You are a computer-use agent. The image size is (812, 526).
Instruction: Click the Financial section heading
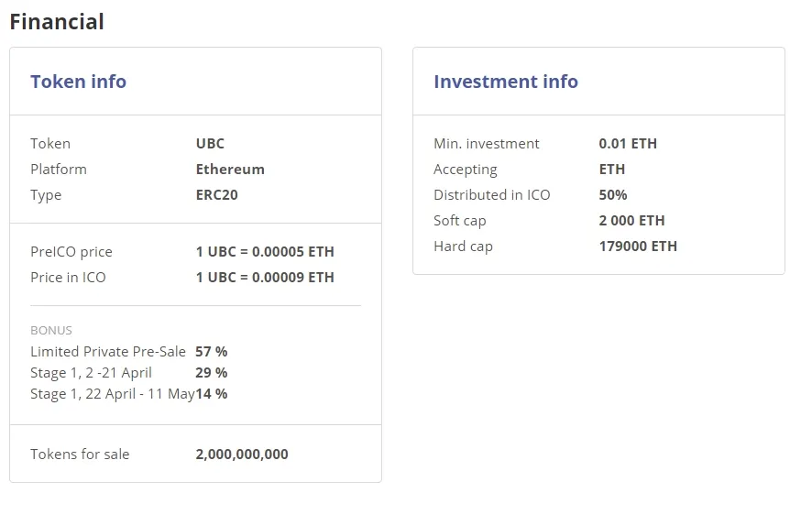[57, 22]
